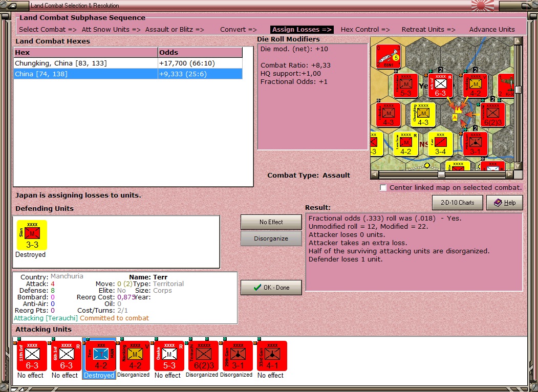Select the Osaka 5-3 attacking unit
Screen dimensions: 538x392
(169, 356)
